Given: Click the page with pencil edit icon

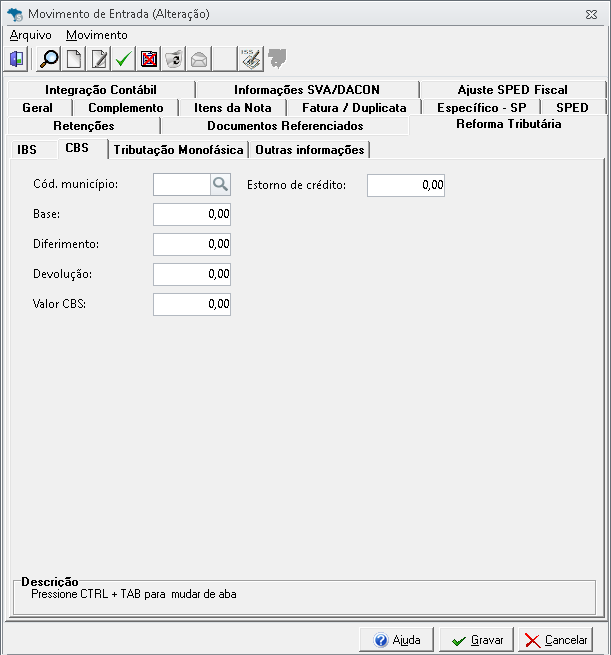Looking at the screenshot, I should 99,59.
